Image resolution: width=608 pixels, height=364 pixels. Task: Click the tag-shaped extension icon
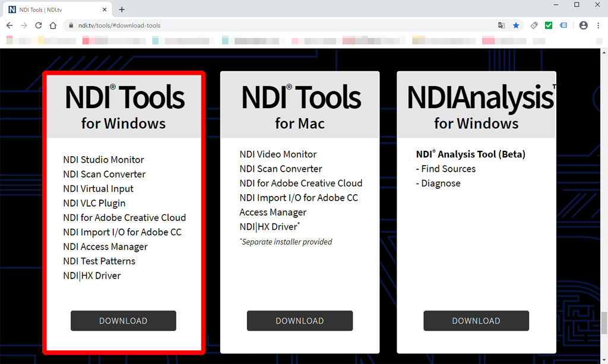tap(534, 26)
